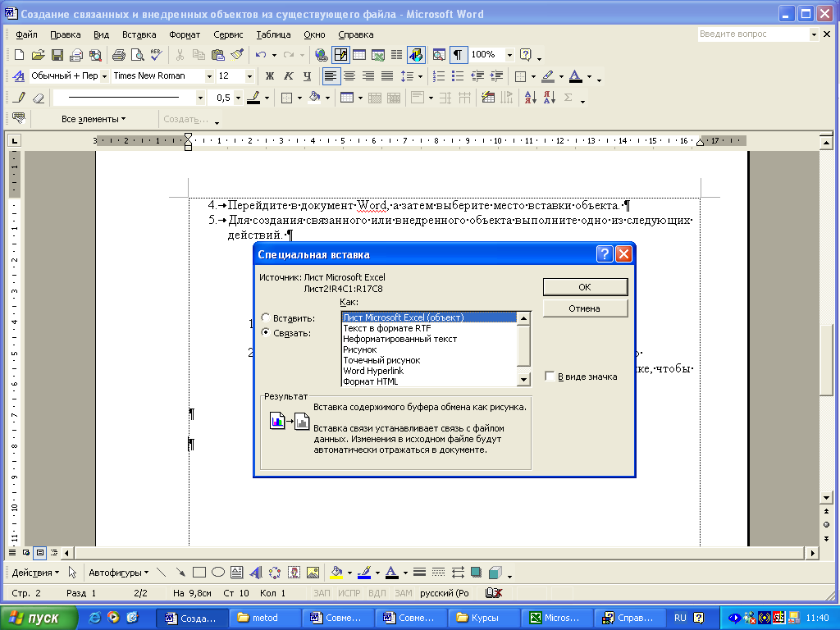Enable the В виде значка checkbox

click(x=549, y=376)
